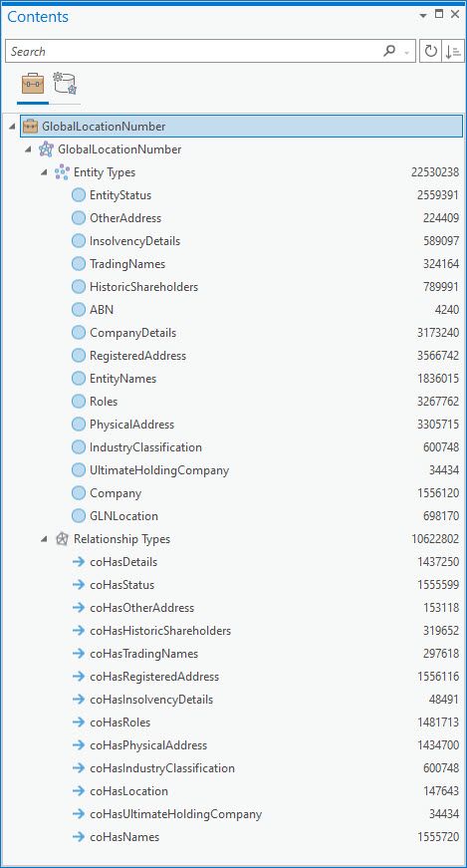Click the CompanyDetails entity circle icon

click(79, 333)
